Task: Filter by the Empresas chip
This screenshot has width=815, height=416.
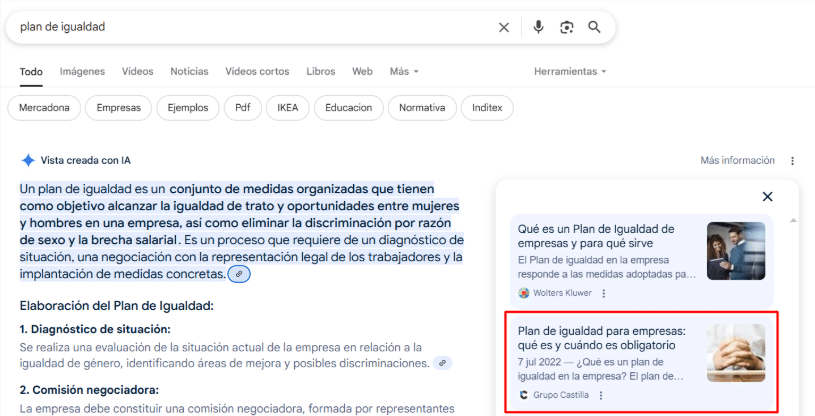Action: [x=119, y=108]
